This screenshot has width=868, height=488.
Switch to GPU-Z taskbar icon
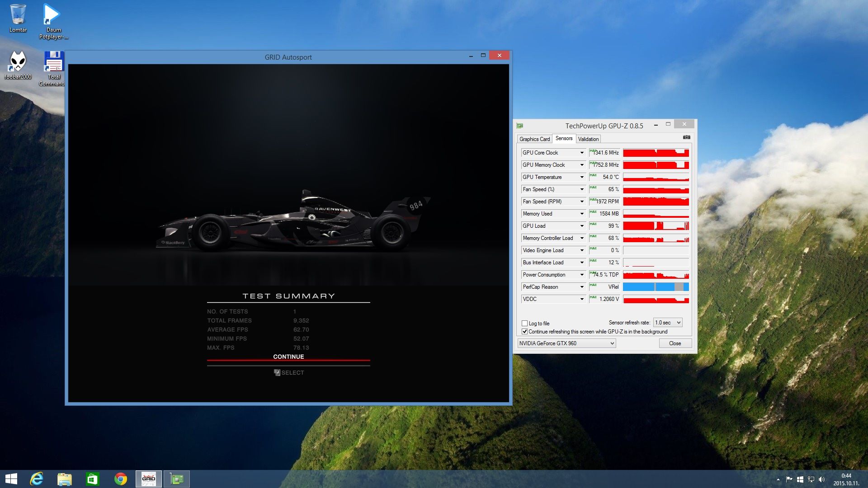pos(177,479)
